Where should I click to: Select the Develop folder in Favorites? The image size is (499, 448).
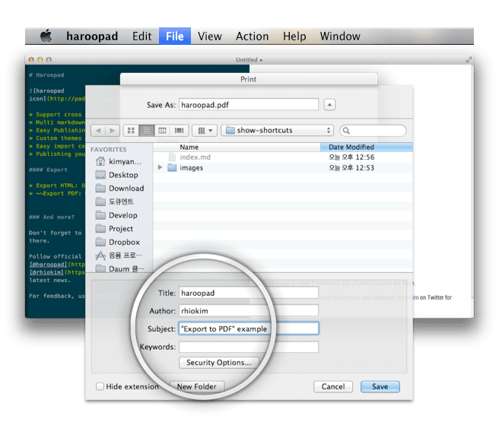click(122, 215)
